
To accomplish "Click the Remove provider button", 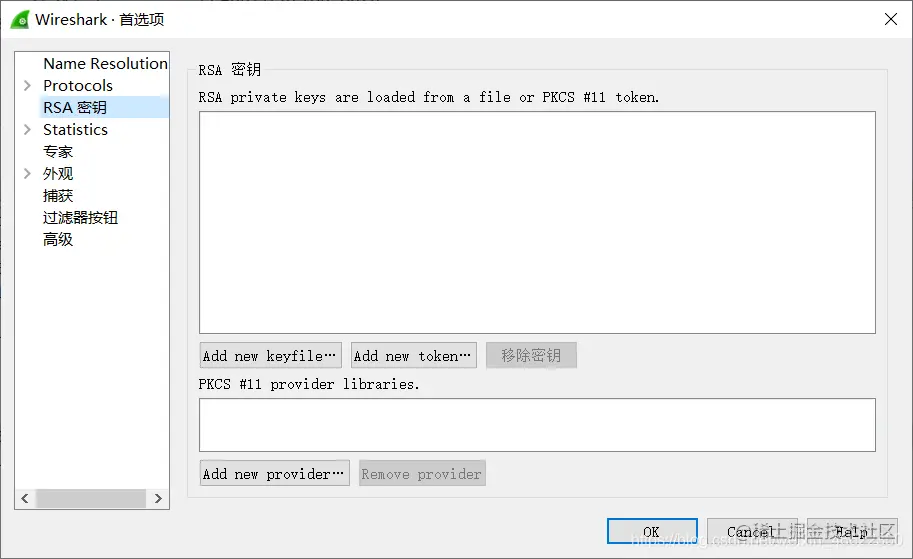I will (422, 473).
